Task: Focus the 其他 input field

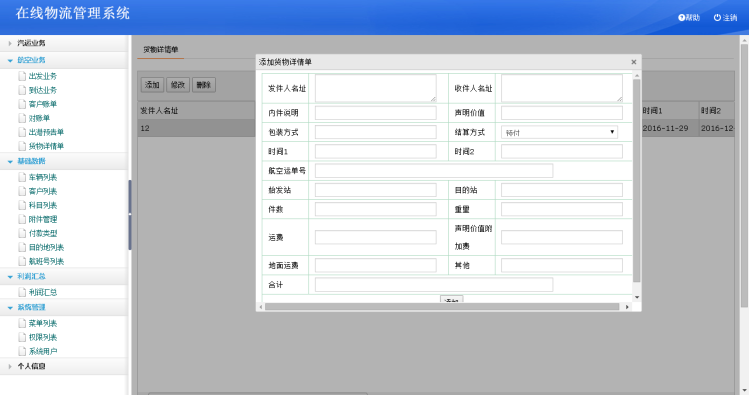Action: [x=562, y=266]
